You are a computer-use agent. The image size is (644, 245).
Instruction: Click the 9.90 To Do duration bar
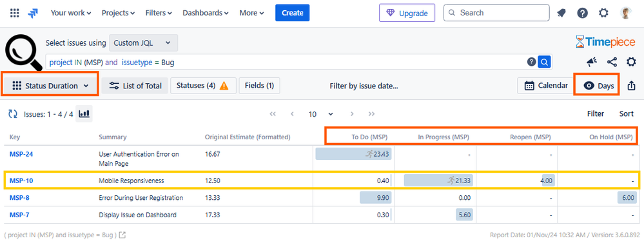point(376,198)
